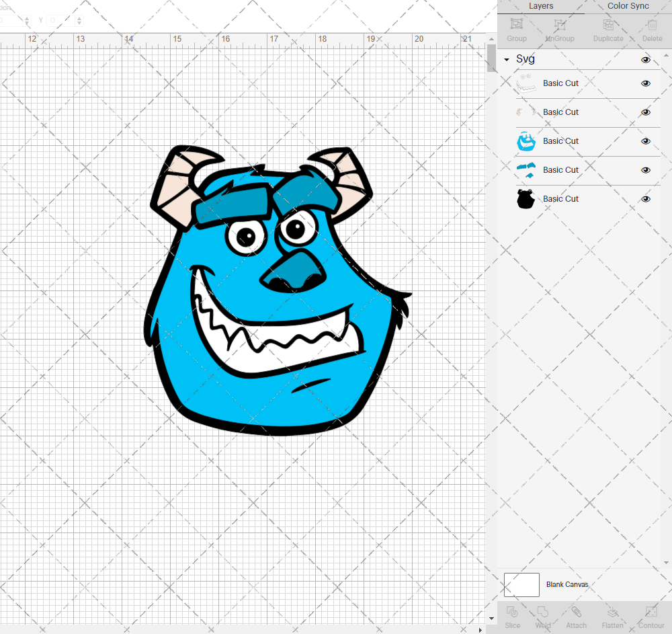The image size is (672, 634).
Task: Click the Contour tool icon
Action: 651,612
